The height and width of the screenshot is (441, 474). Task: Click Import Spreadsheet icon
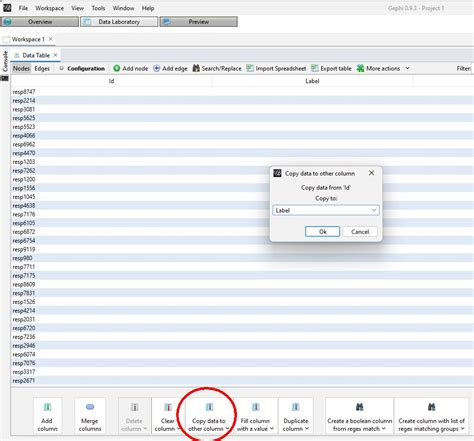point(250,68)
